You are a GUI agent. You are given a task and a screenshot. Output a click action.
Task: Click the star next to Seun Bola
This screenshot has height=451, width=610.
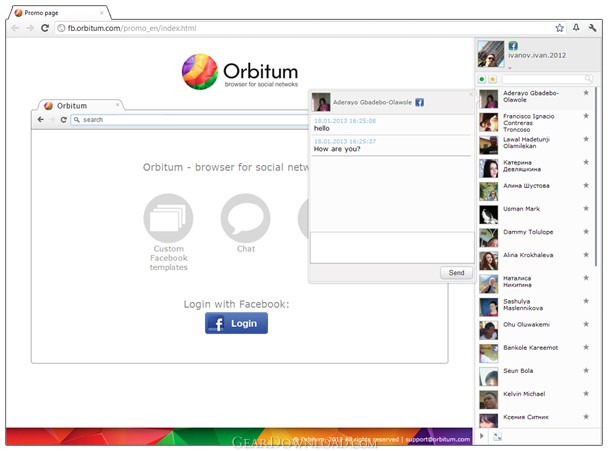pyautogui.click(x=586, y=370)
